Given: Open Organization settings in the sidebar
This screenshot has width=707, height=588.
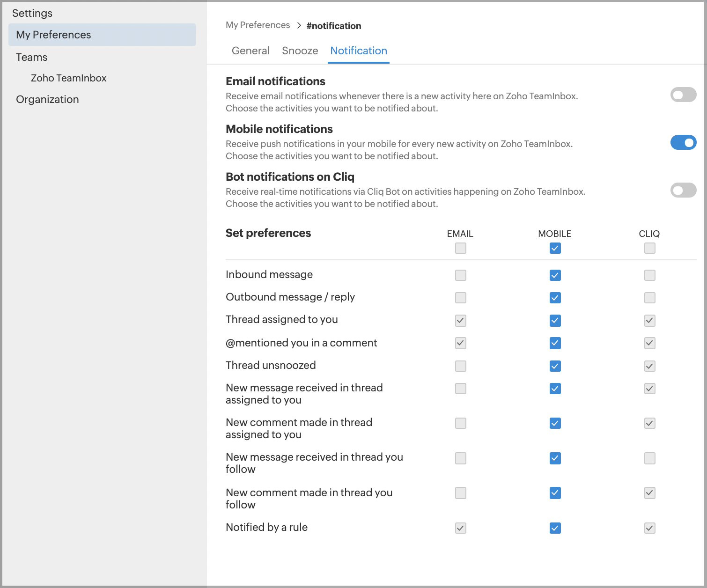Looking at the screenshot, I should tap(47, 99).
